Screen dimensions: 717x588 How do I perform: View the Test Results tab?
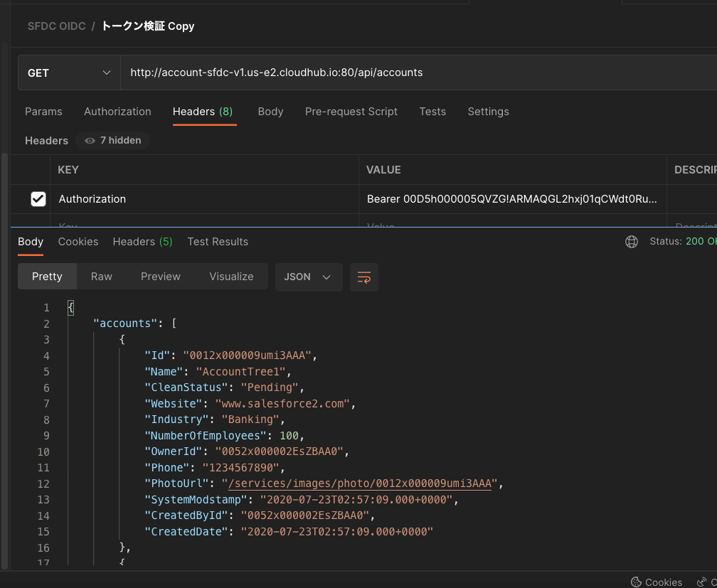218,242
